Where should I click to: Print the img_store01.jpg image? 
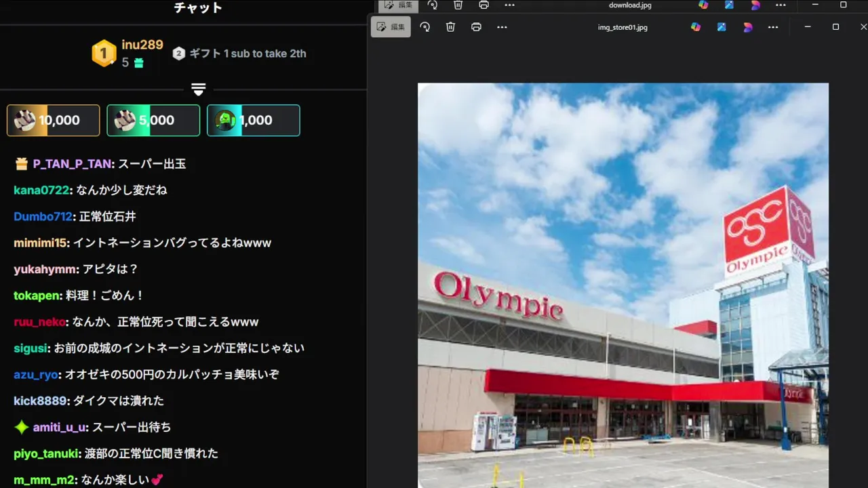pyautogui.click(x=476, y=27)
